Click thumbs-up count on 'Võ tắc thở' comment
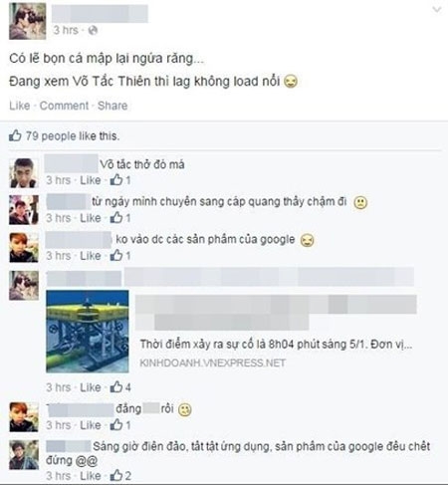This screenshot has height=485, width=448. (x=120, y=180)
